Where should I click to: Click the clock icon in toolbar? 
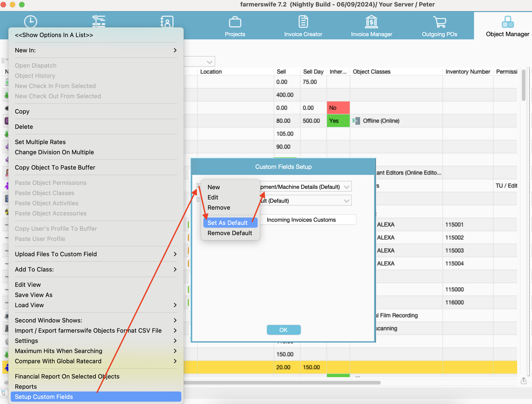tap(31, 22)
